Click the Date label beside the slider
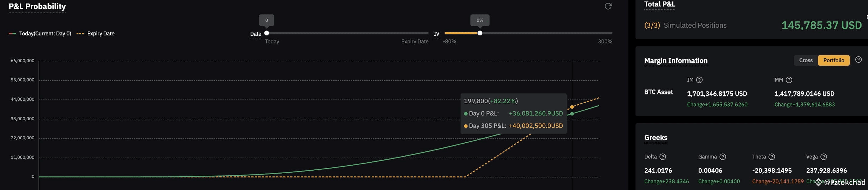Screen dimensions: 868x190 (x=255, y=34)
